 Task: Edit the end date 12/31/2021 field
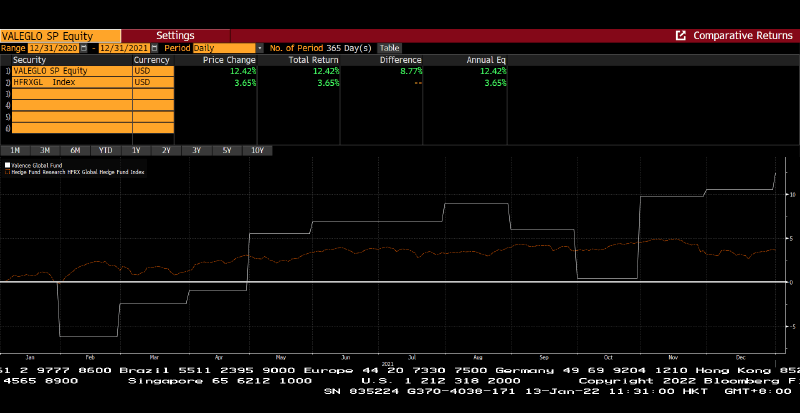point(124,48)
